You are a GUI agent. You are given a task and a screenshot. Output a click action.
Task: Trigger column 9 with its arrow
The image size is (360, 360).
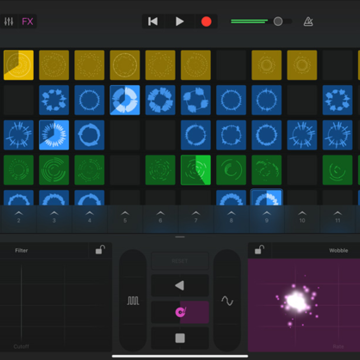coord(267,217)
